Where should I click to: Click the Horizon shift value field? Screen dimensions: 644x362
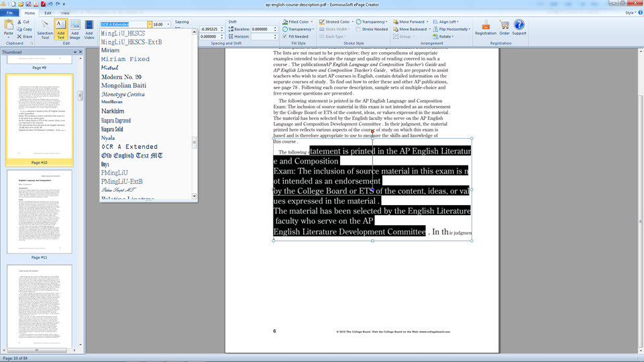[x=262, y=36]
